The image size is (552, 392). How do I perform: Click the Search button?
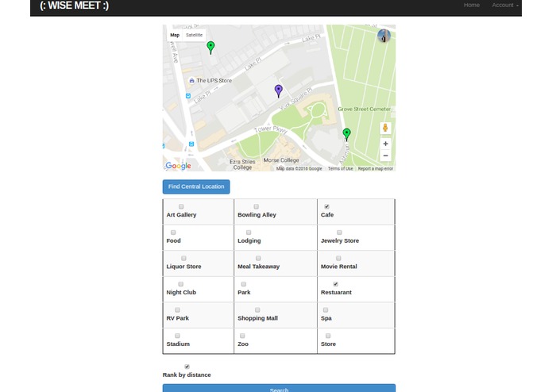click(279, 388)
